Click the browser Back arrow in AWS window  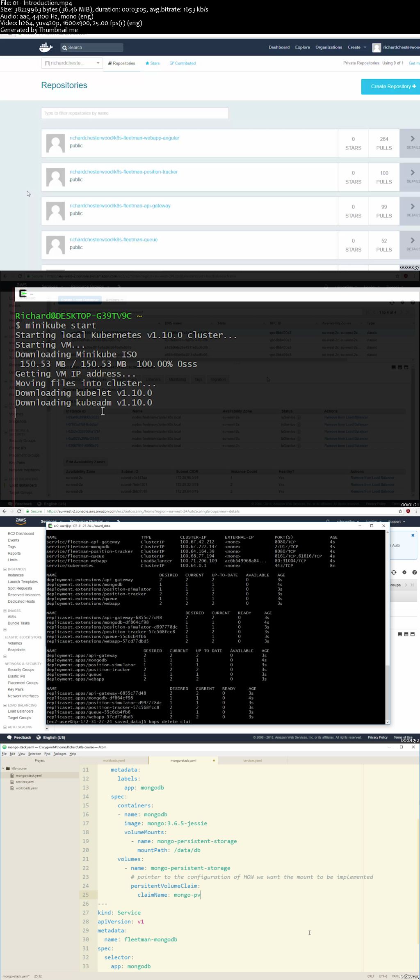4,511
